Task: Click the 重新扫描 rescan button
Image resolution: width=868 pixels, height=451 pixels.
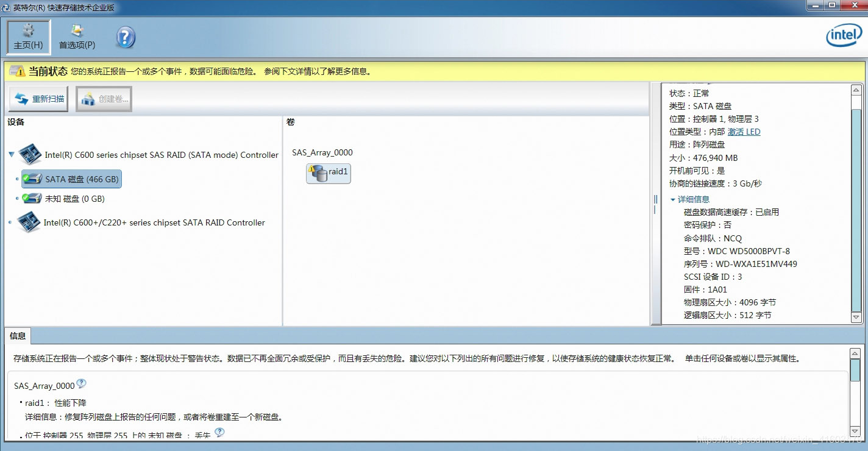Action: tap(39, 99)
